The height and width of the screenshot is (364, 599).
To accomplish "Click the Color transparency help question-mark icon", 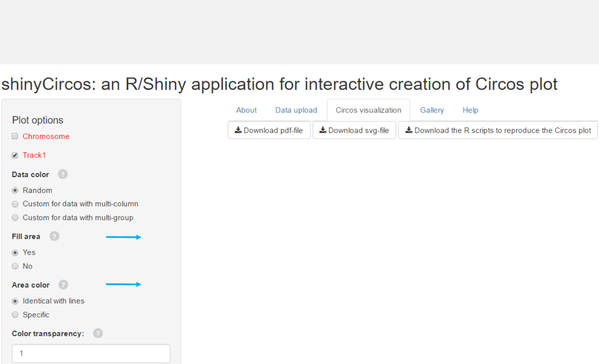I will (98, 333).
